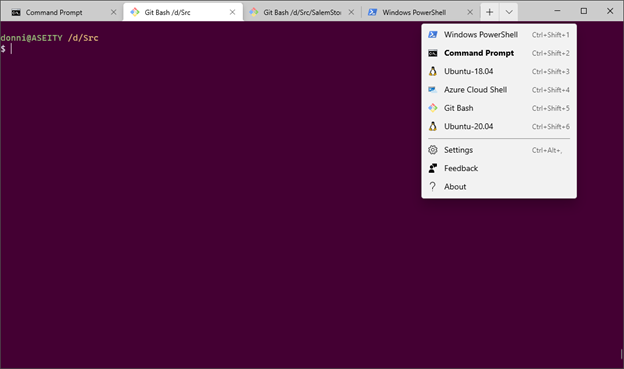Click the Ctrl+Shift+5 shortcut text
This screenshot has width=624, height=369.
(x=551, y=108)
